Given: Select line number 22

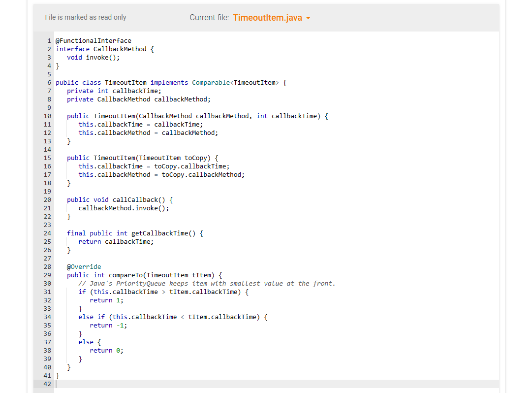Looking at the screenshot, I should pos(47,216).
